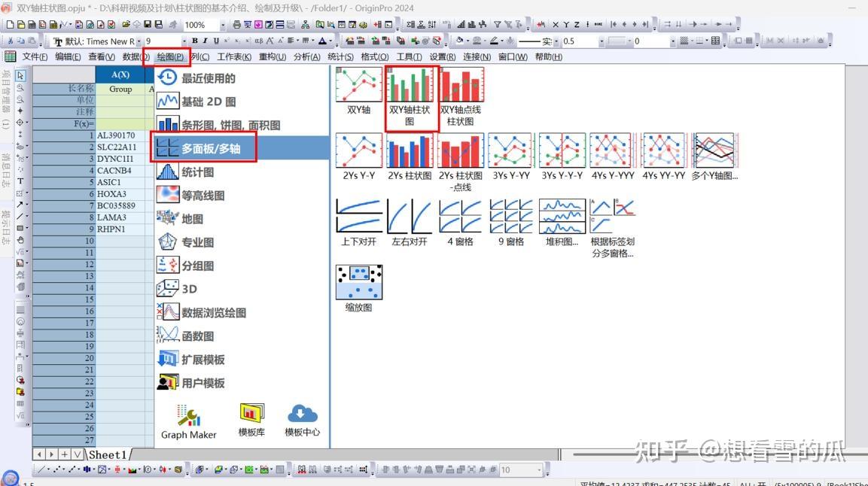The height and width of the screenshot is (486, 868).
Task: Open the 统计(S) menu
Action: [340, 57]
